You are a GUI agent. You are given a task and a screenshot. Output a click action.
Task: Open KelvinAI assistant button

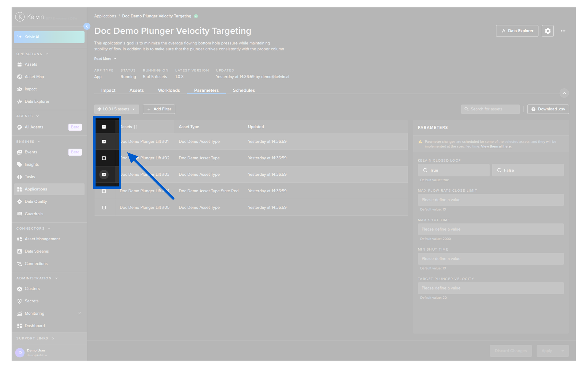[x=49, y=37]
